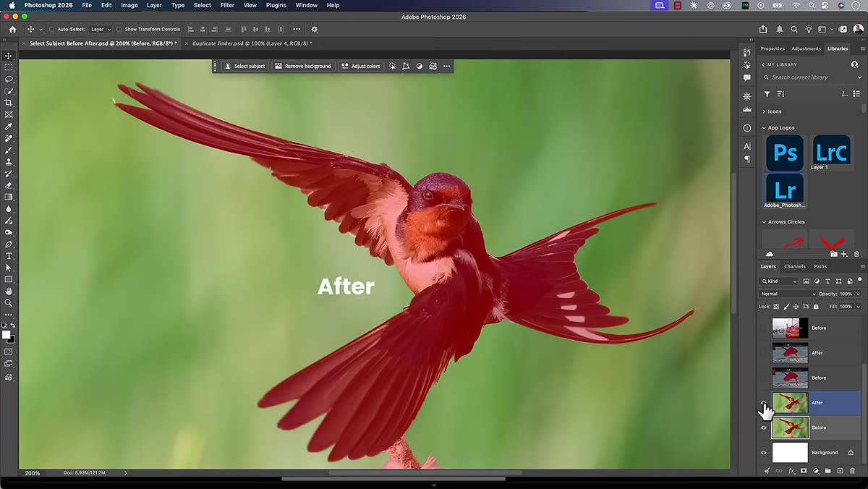
Task: Select the Clone Stamp tool
Action: coord(9,162)
